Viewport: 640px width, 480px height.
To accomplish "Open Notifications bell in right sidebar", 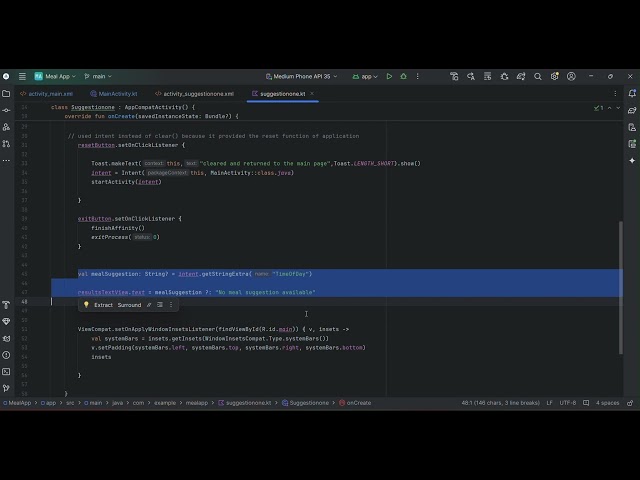I will coord(632,93).
